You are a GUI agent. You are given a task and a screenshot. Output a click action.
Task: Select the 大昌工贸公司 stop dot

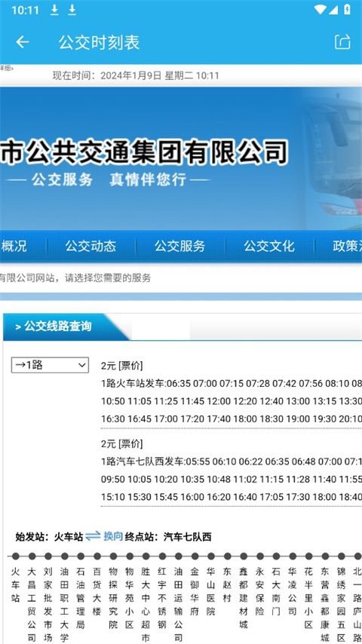[32, 557]
